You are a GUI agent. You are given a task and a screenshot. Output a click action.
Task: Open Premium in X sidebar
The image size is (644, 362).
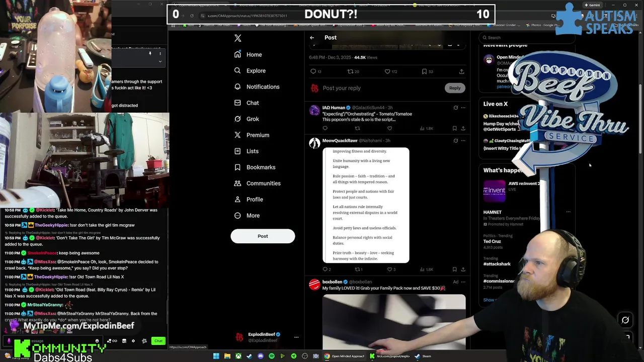point(252,135)
